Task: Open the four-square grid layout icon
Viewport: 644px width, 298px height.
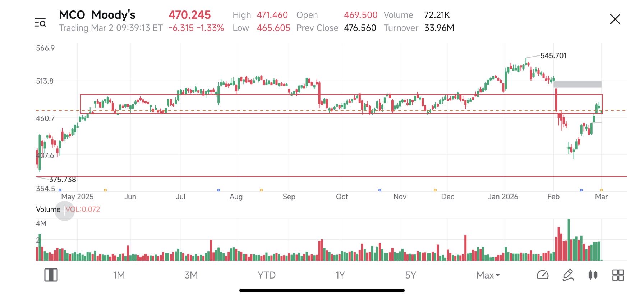Action: (x=618, y=275)
